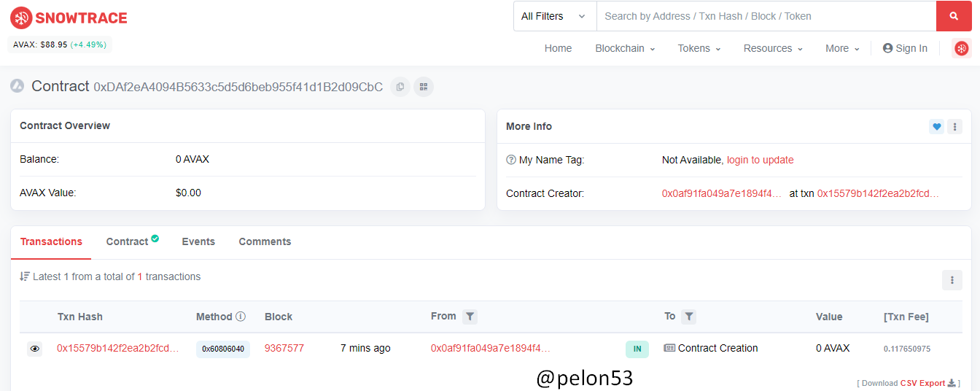Open the All Filters dropdown
This screenshot has width=980, height=391.
pyautogui.click(x=555, y=16)
